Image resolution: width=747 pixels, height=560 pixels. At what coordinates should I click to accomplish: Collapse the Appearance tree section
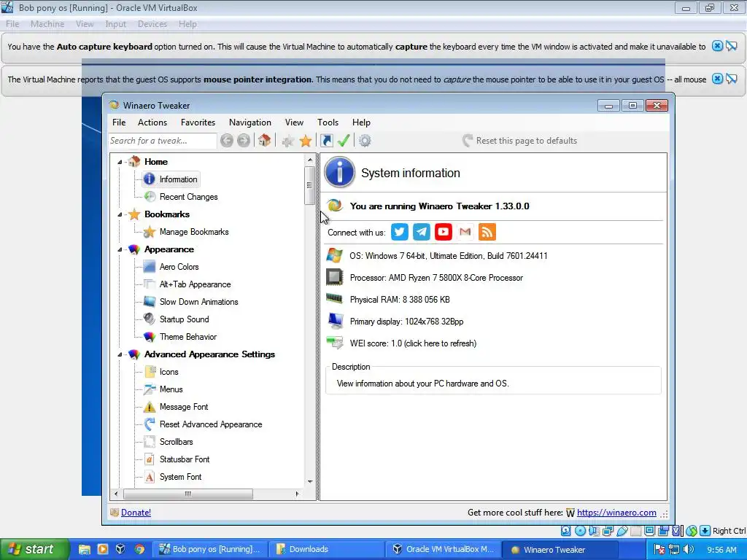pyautogui.click(x=120, y=249)
